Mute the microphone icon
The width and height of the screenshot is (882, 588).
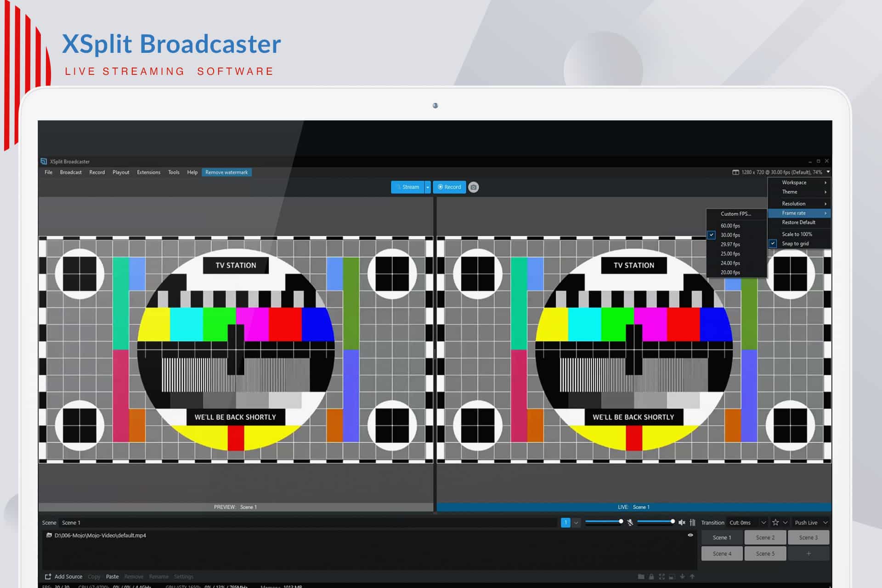630,522
